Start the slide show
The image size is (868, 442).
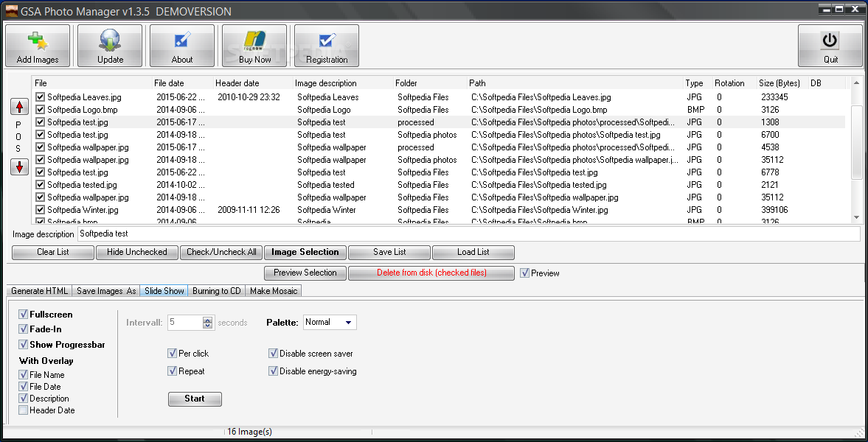[195, 399]
